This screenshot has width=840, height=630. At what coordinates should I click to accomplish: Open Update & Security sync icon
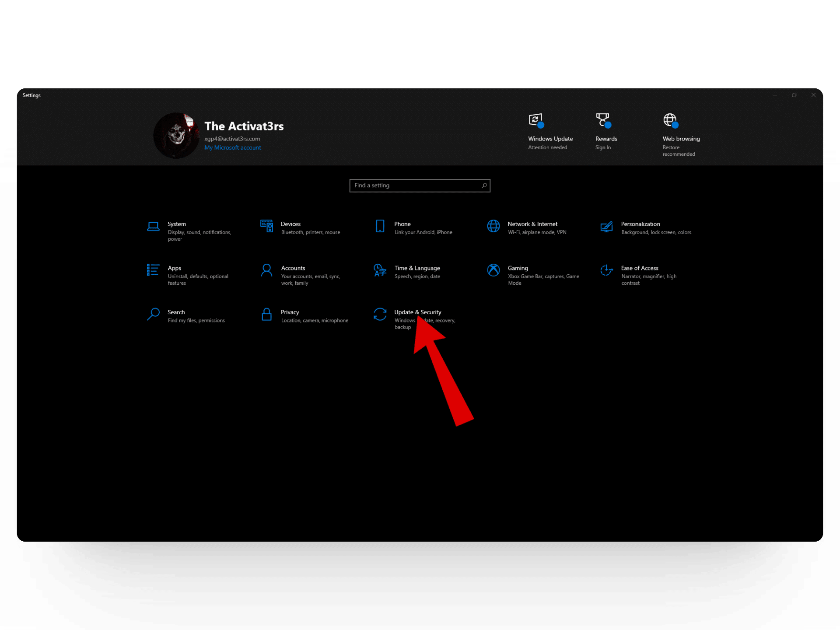380,314
